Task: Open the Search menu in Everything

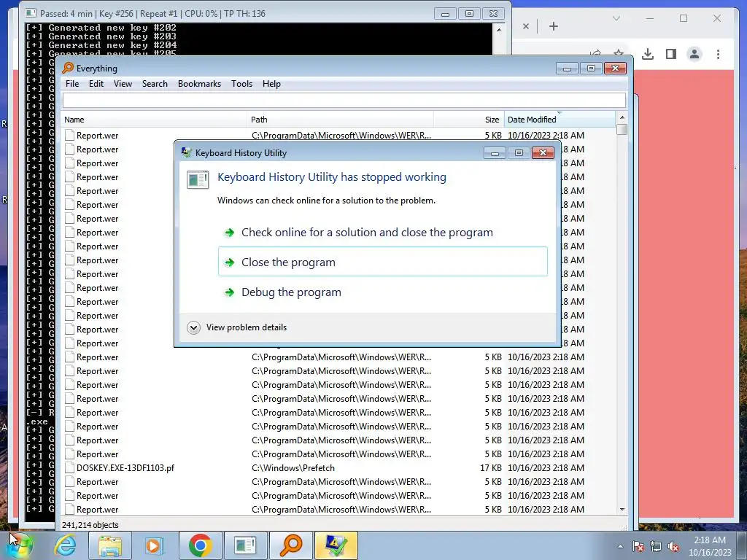Action: 155,84
